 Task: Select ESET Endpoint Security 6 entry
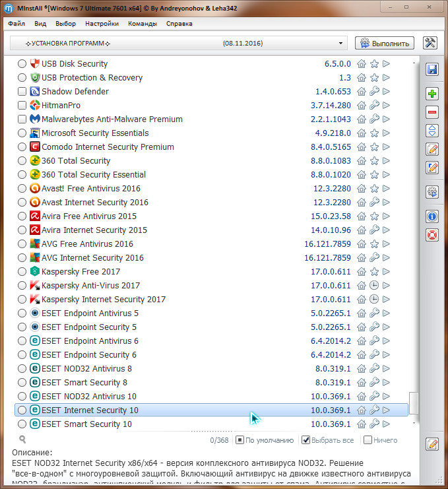(x=211, y=355)
